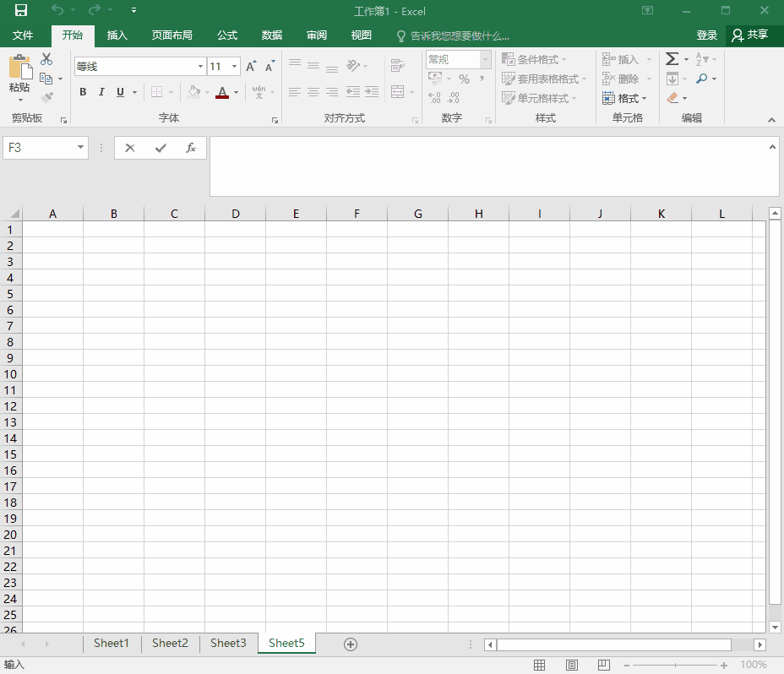Switch to Data (数据) tab
The width and height of the screenshot is (784, 674).
(271, 35)
